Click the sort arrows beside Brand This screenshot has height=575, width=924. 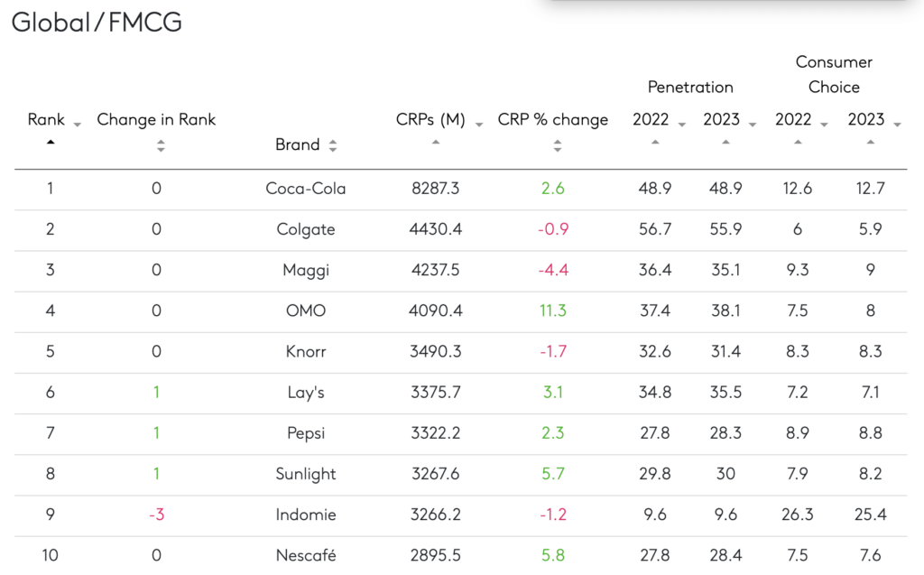tap(333, 145)
